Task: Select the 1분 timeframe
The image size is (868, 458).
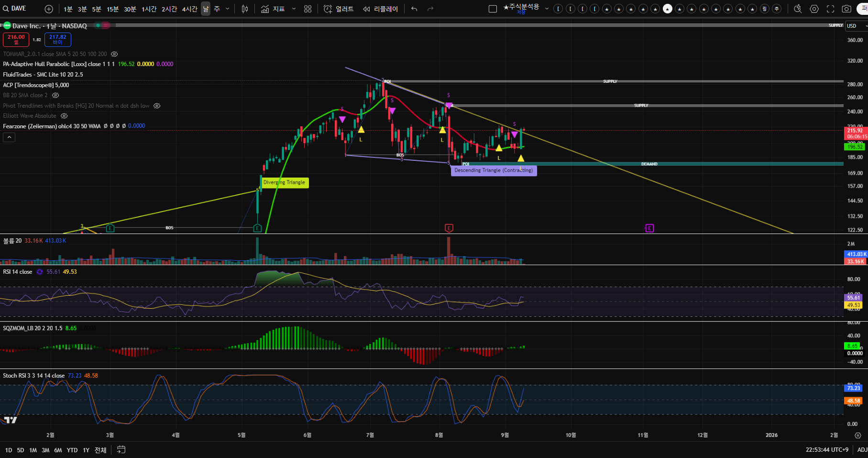Action: (x=68, y=9)
